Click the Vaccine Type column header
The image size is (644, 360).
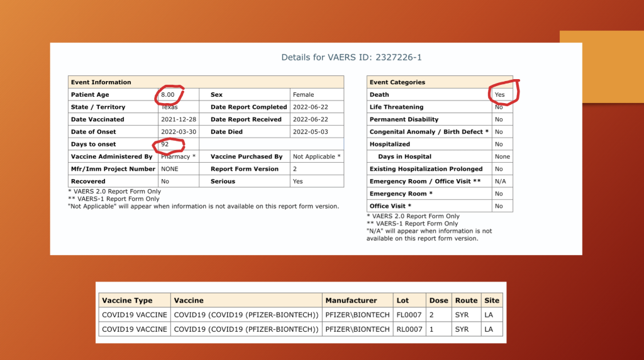[x=127, y=300]
